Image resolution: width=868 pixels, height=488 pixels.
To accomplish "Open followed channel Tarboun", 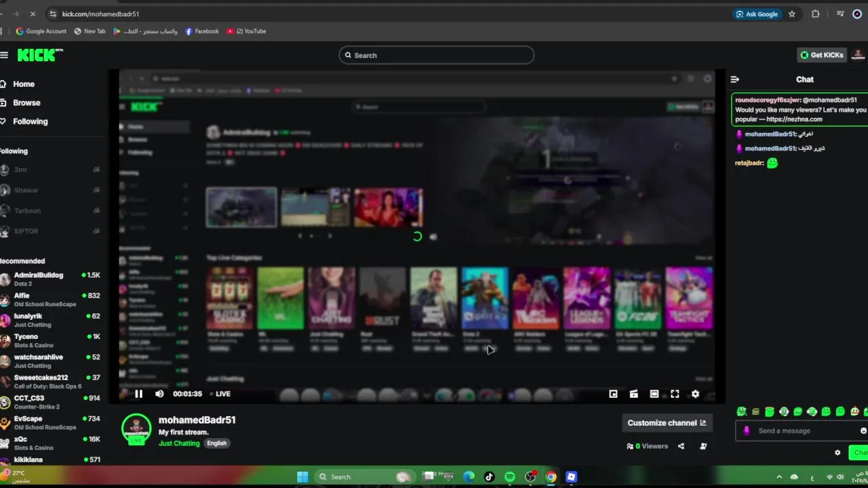I will click(51, 211).
